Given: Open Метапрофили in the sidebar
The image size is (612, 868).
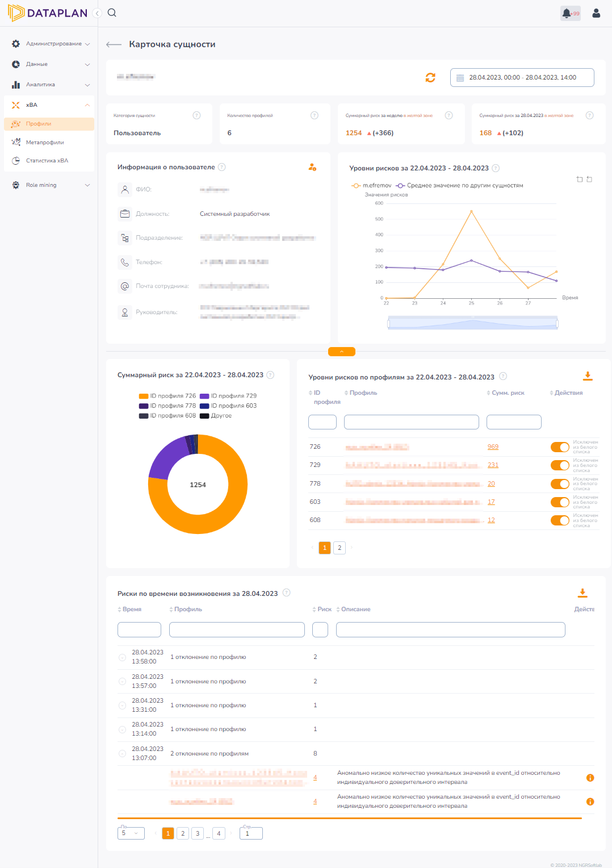Looking at the screenshot, I should 45,142.
